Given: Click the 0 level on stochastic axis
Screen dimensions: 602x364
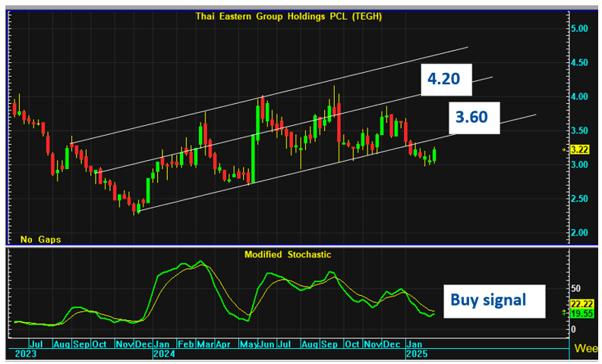Looking at the screenshot, I should 573,329.
